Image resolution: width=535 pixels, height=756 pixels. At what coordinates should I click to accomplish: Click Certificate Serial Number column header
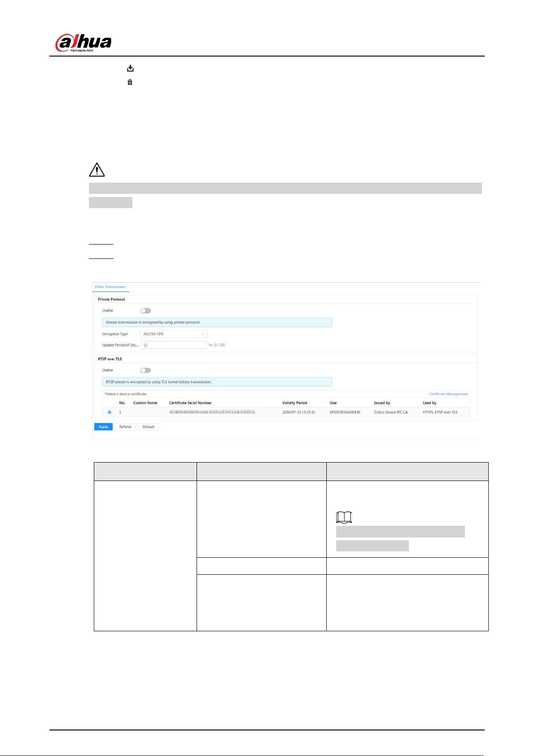pos(190,403)
